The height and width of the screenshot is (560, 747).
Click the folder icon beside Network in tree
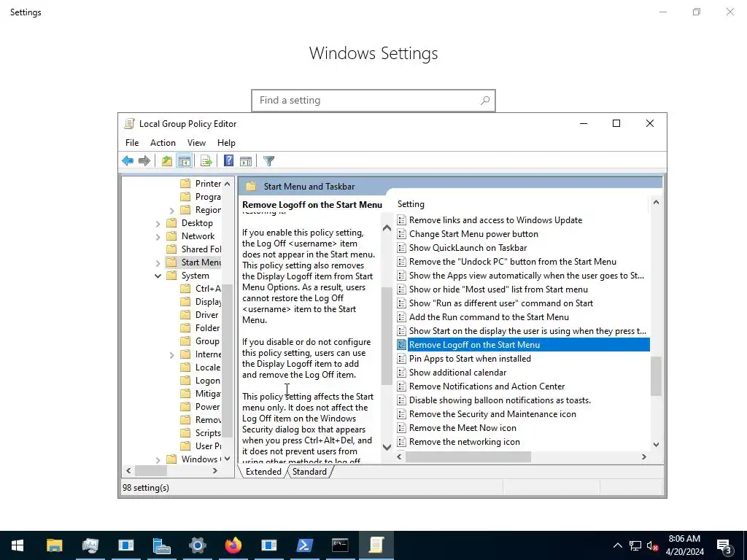171,236
